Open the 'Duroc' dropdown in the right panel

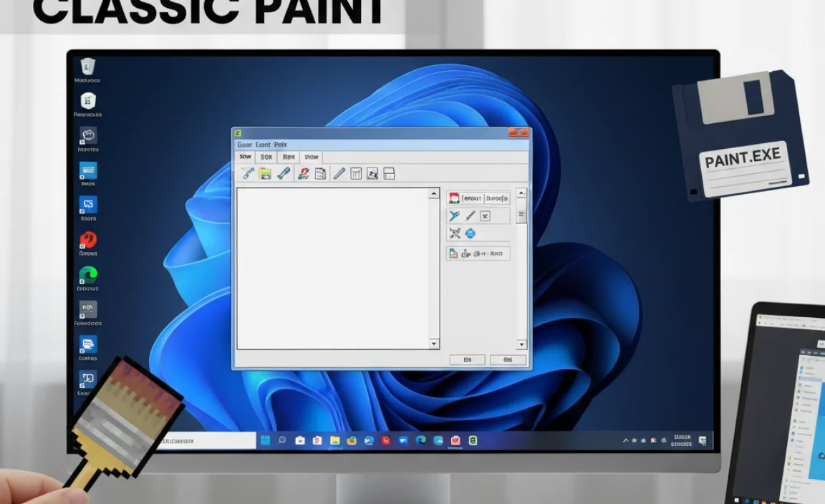pos(496,198)
